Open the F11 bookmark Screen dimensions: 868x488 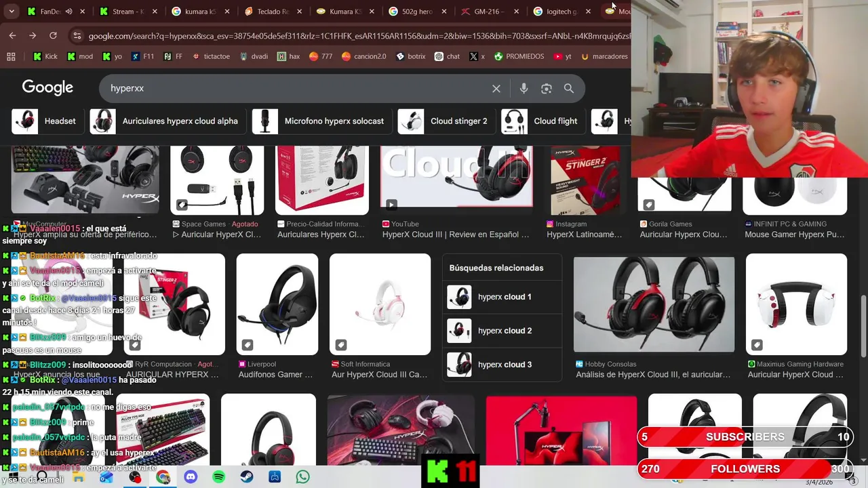click(142, 56)
